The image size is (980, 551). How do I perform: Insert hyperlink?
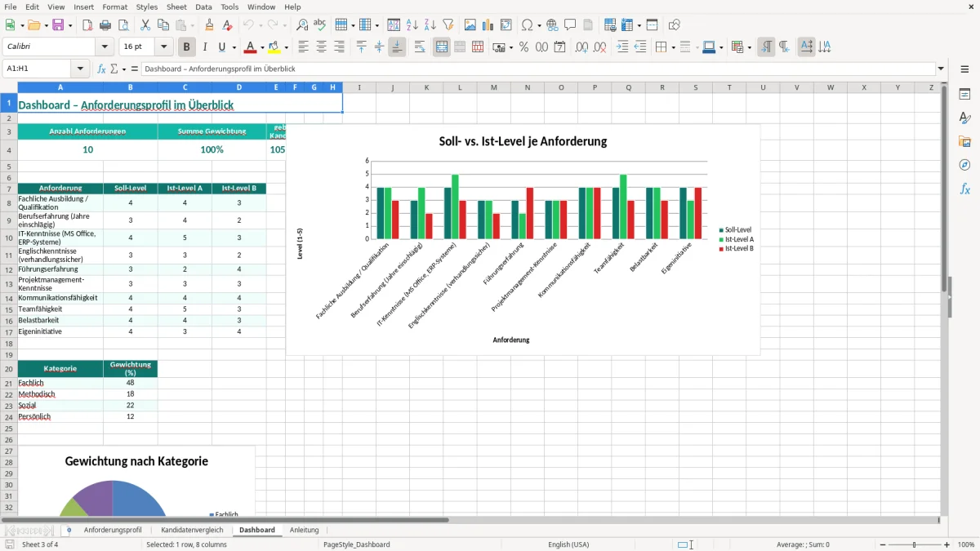pos(552,25)
